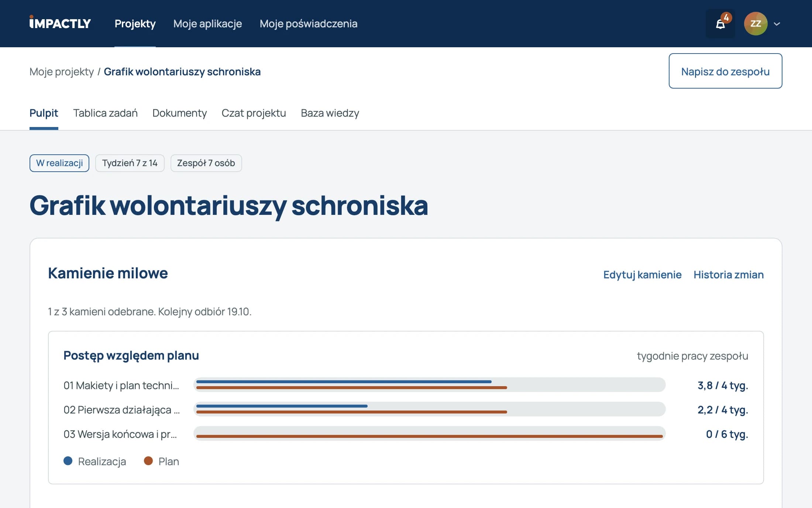Click the Impactly logo
Viewport: 812px width, 508px height.
pyautogui.click(x=60, y=23)
